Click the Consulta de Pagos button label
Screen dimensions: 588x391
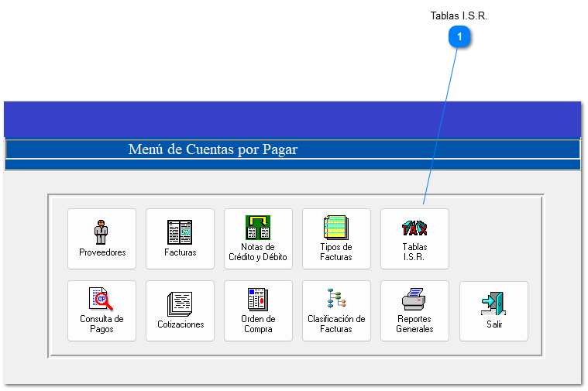101,324
